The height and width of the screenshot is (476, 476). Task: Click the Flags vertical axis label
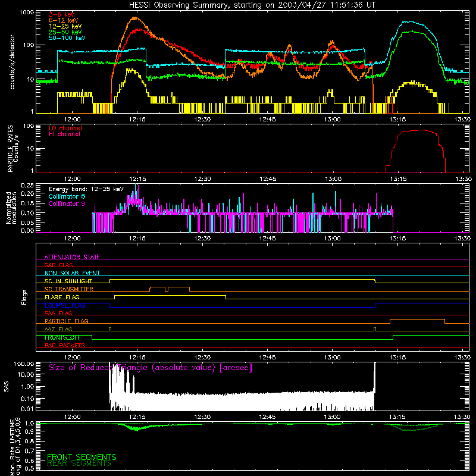point(24,297)
